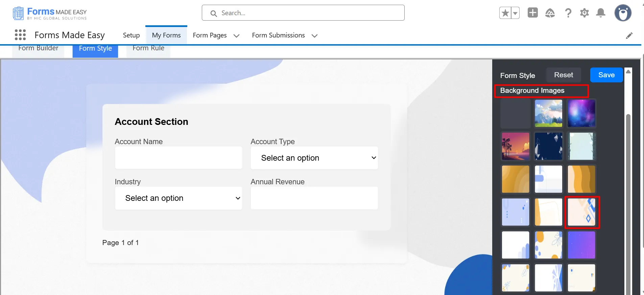Click the Global Actions plus icon
This screenshot has height=295, width=644.
point(532,13)
